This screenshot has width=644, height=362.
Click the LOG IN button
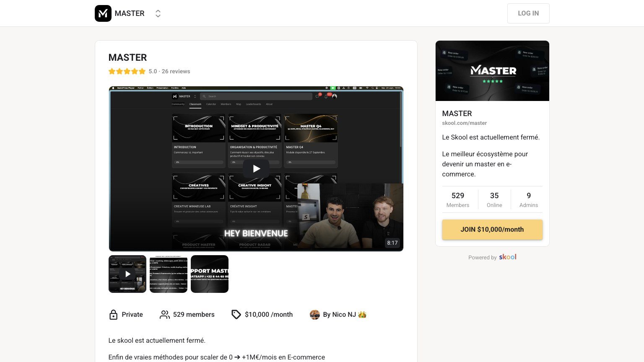tap(528, 13)
